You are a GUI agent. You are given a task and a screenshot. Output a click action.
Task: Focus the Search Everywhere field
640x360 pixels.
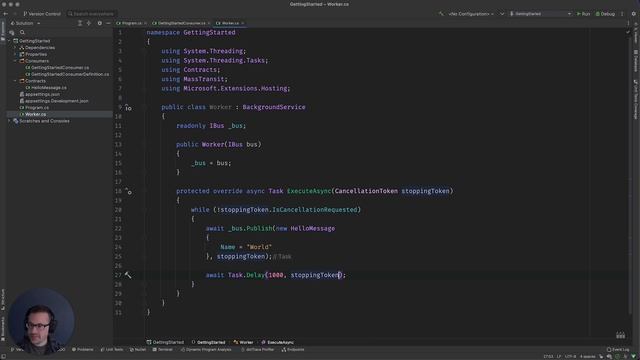91,14
